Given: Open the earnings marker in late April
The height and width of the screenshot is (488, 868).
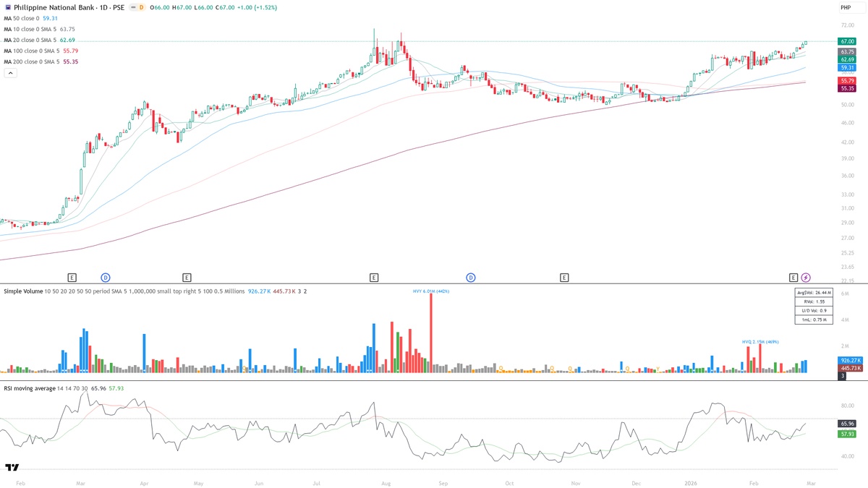Looking at the screenshot, I should coord(187,278).
